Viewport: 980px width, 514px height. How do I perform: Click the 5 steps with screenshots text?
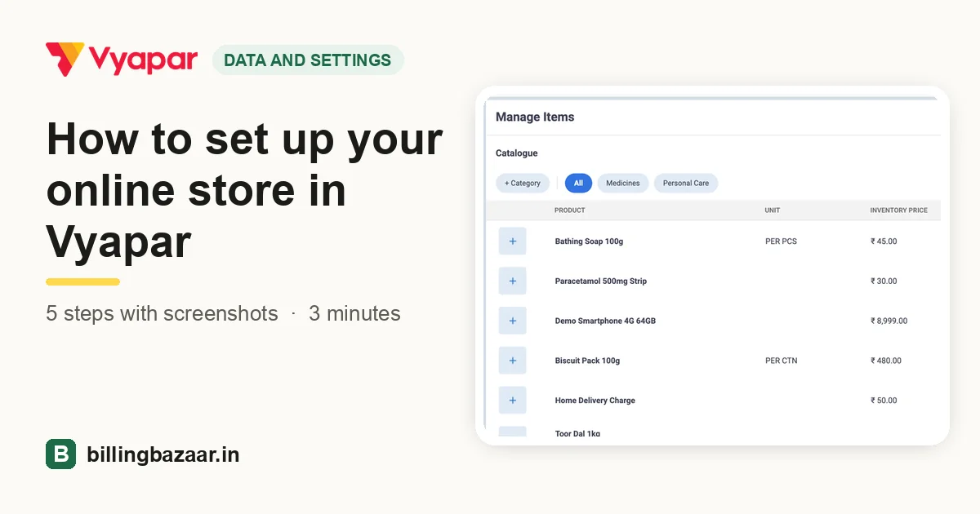pyautogui.click(x=162, y=313)
